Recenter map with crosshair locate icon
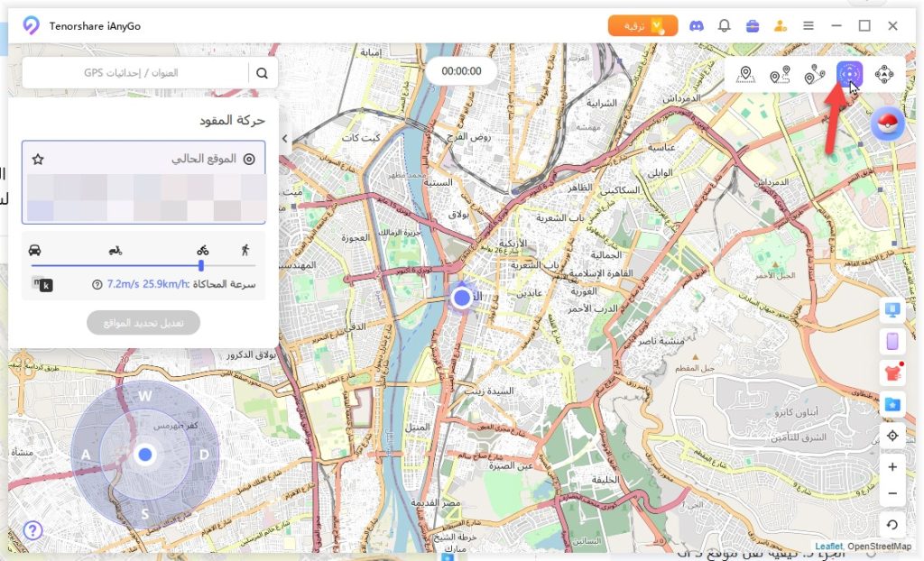The height and width of the screenshot is (561, 924). coord(892,436)
